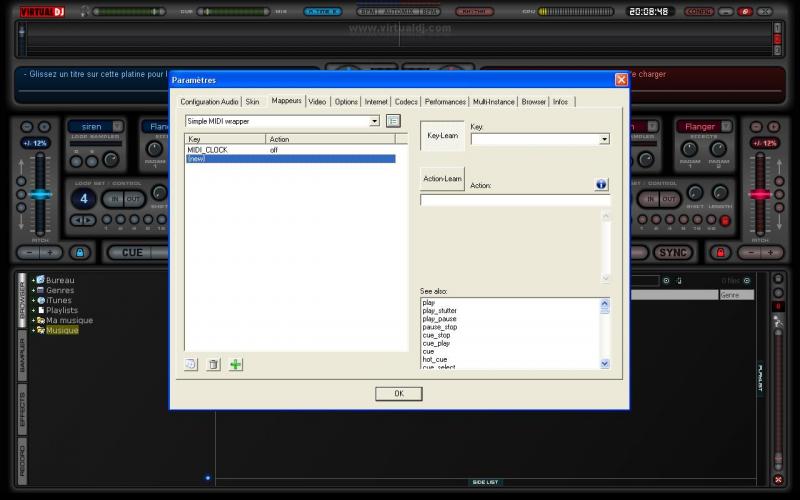Viewport: 800px width, 500px height.
Task: Switch to the Codecs tab
Action: pyautogui.click(x=406, y=102)
